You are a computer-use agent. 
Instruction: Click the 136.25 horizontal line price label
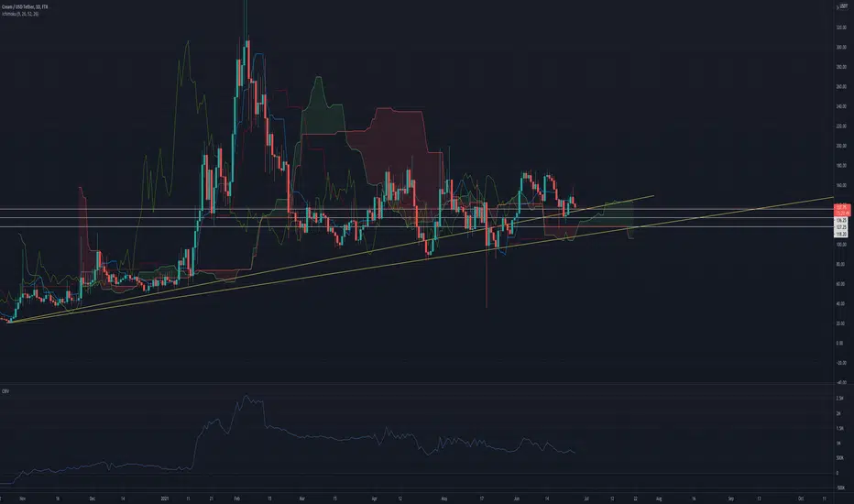pyautogui.click(x=841, y=220)
